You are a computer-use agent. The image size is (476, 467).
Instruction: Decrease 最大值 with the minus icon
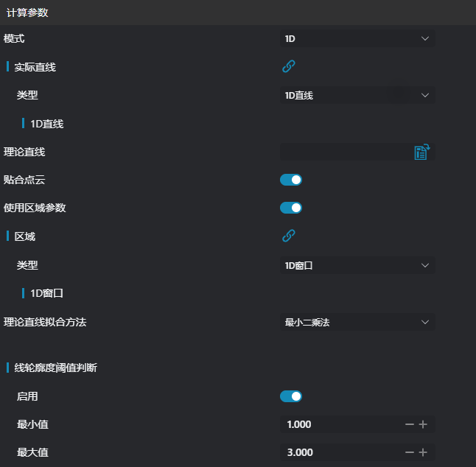[x=410, y=452]
